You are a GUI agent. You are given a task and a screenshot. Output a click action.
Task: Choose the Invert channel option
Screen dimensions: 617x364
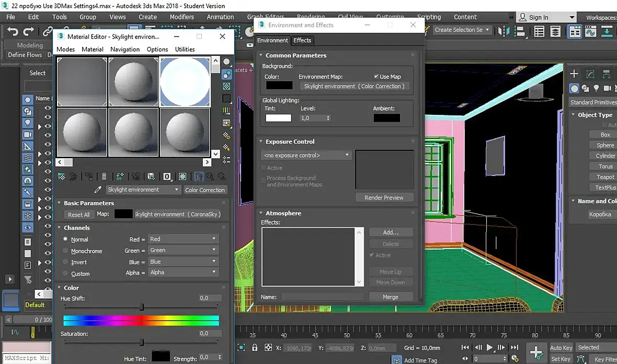(65, 262)
